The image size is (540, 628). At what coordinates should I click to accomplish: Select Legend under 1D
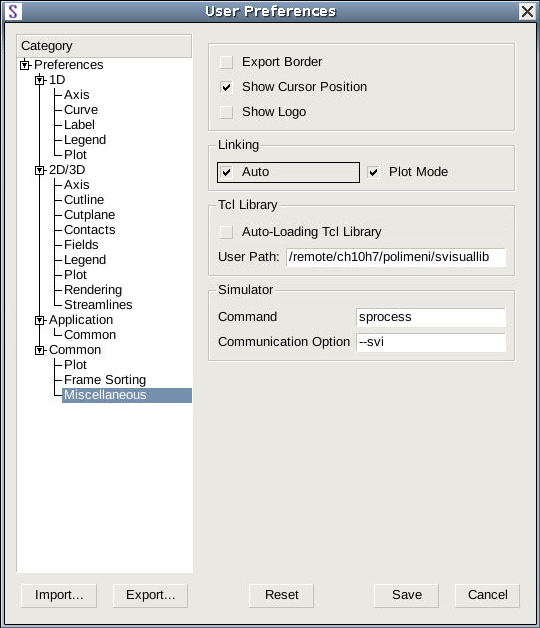pos(85,140)
